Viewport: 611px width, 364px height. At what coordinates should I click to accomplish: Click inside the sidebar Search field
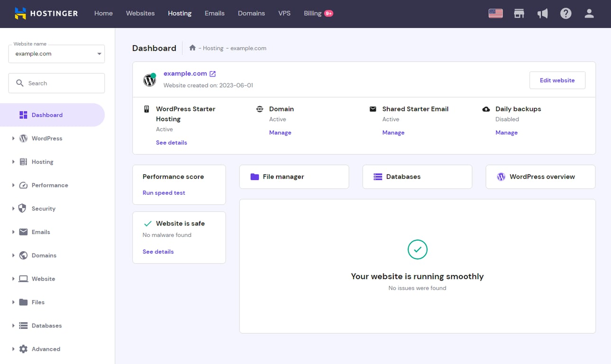56,83
